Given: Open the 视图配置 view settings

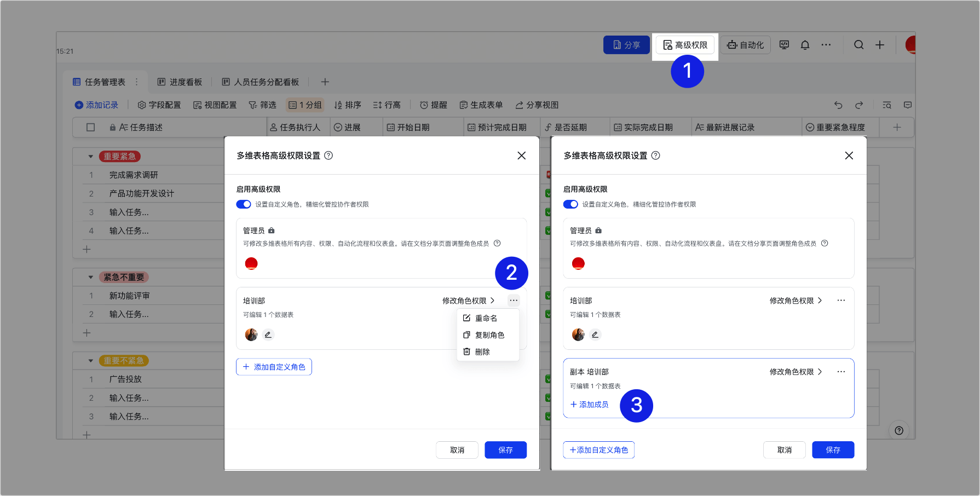Looking at the screenshot, I should [215, 105].
